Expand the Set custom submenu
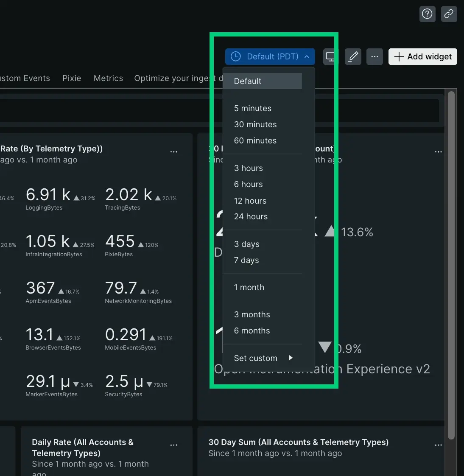 pos(263,358)
